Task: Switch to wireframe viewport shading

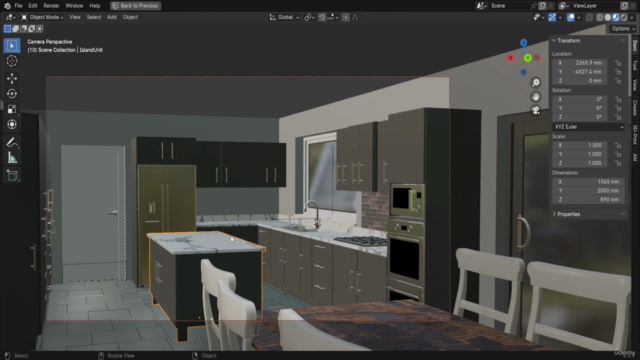Action: 600,17
